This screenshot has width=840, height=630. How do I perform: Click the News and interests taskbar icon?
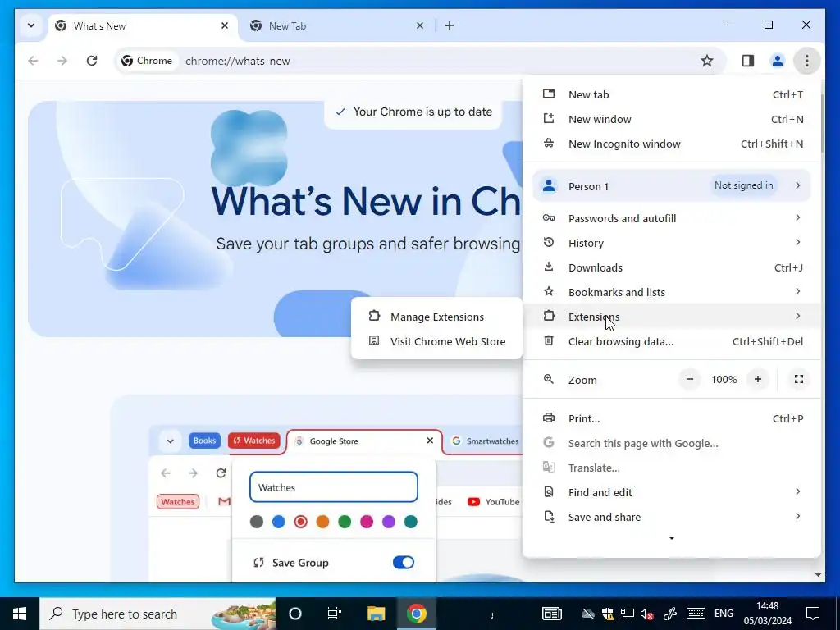click(x=552, y=614)
